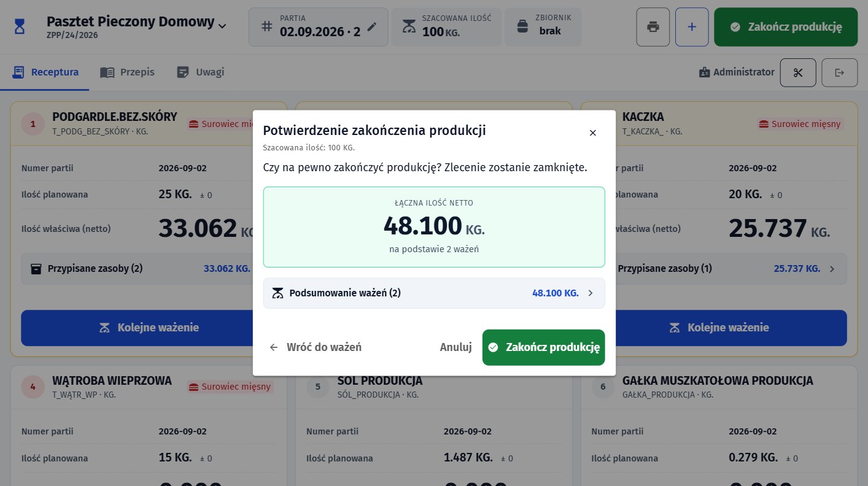Click the scale icon in Szacowana ilość

click(408, 26)
